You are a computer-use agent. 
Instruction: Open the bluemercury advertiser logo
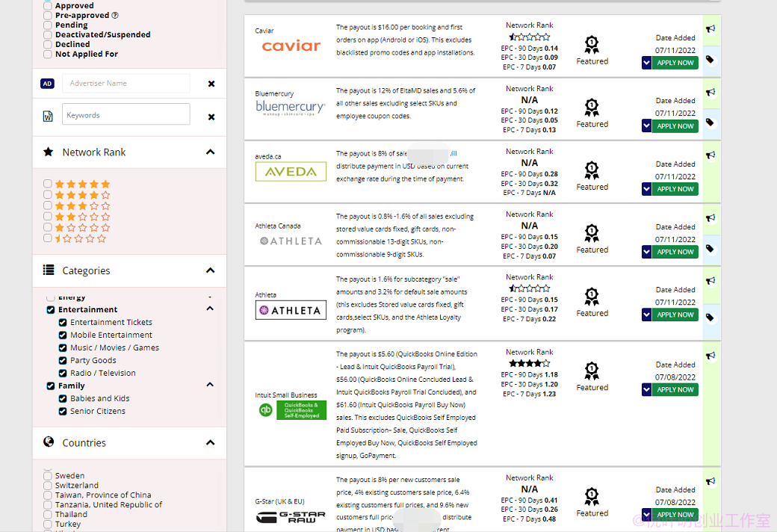291,108
